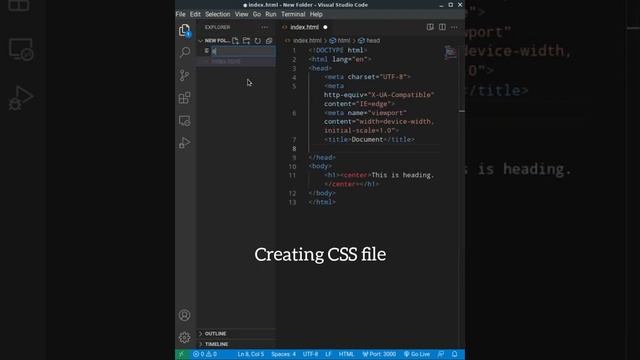Viewport: 640px width, 360px height.
Task: Select the index.html editor tab
Action: 304,27
